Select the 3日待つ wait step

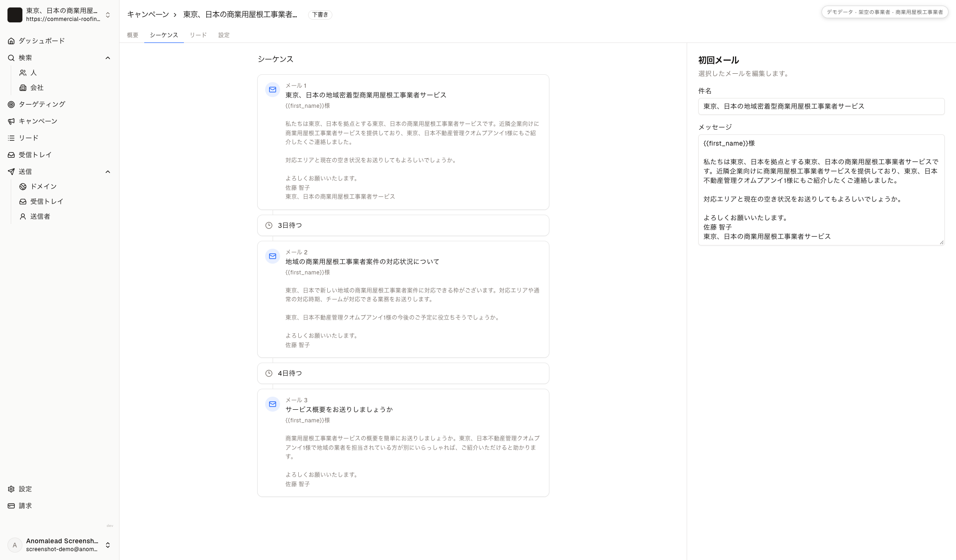click(403, 225)
